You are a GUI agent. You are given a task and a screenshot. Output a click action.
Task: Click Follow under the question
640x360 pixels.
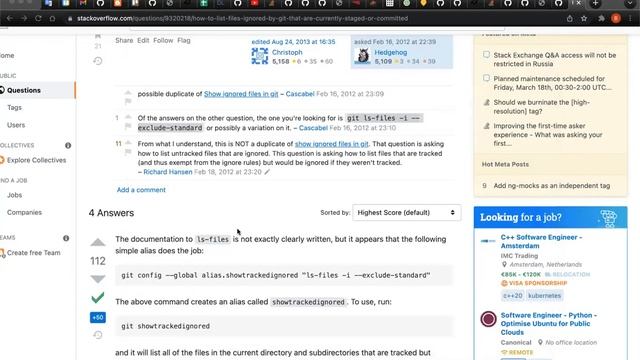[163, 40]
